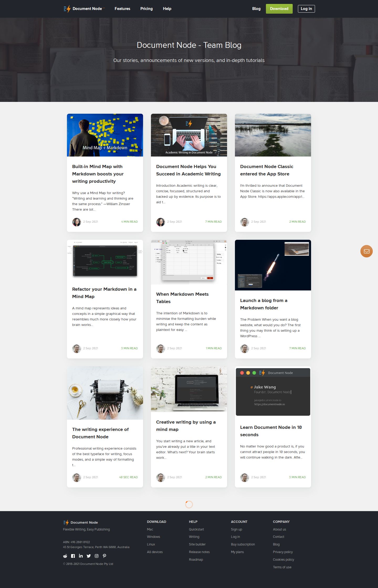Screen dimensions: 378x588
Task: Click 'Learn Document Node in 10 seconds' title
Action: tap(271, 431)
